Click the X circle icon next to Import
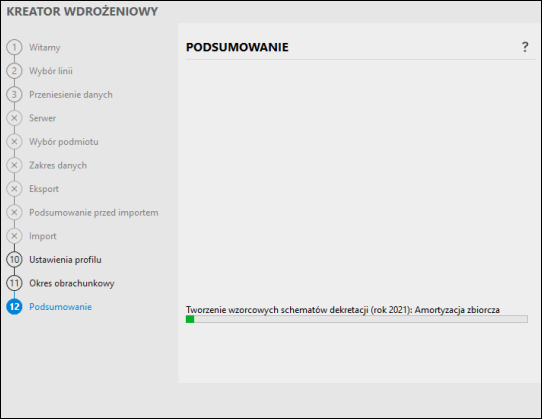 (x=14, y=236)
